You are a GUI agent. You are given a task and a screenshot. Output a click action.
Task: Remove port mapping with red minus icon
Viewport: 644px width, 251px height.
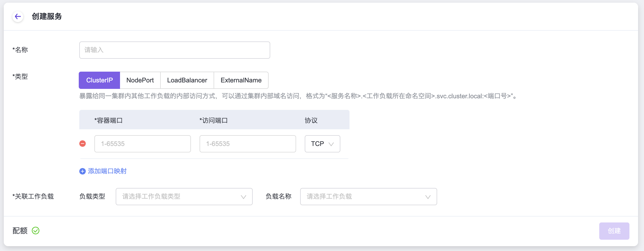(x=83, y=144)
